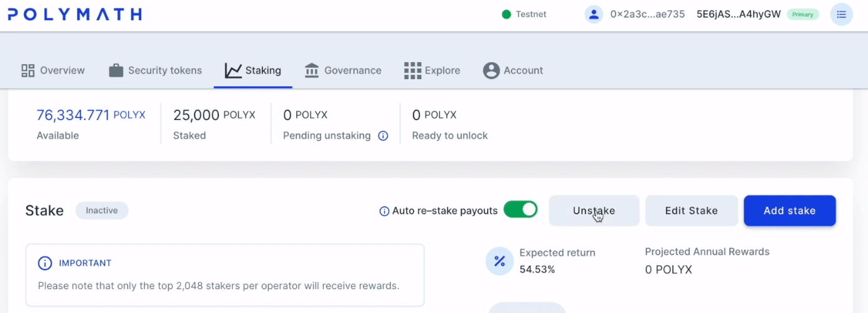Click the Auto re-stake payouts info icon

point(384,211)
